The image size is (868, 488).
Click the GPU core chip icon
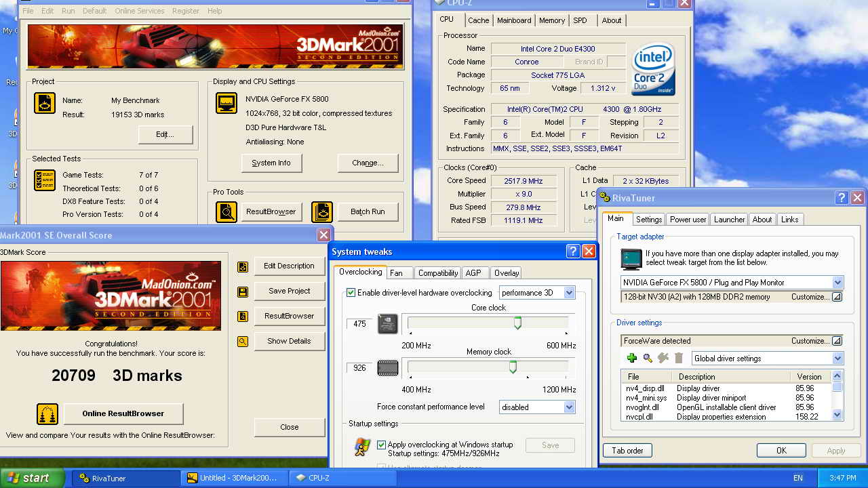coord(388,324)
